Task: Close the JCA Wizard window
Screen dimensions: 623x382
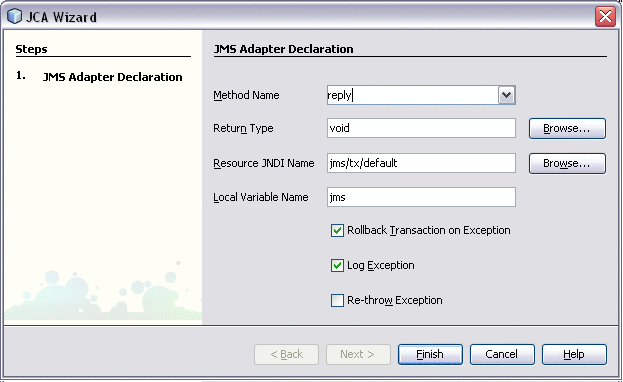Action: (605, 17)
